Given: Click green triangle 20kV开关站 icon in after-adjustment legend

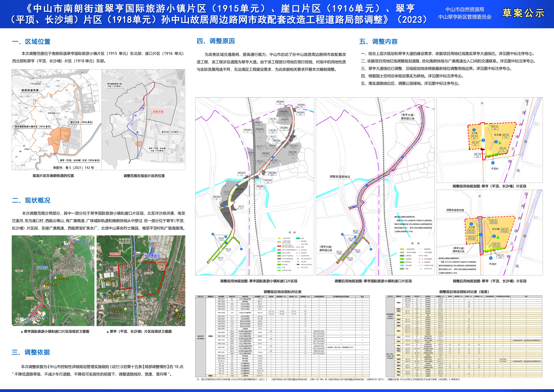Looking at the screenshot, I should tap(421, 269).
